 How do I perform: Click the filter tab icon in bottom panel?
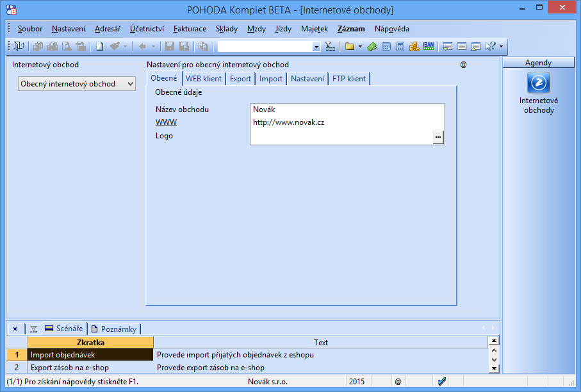point(34,329)
